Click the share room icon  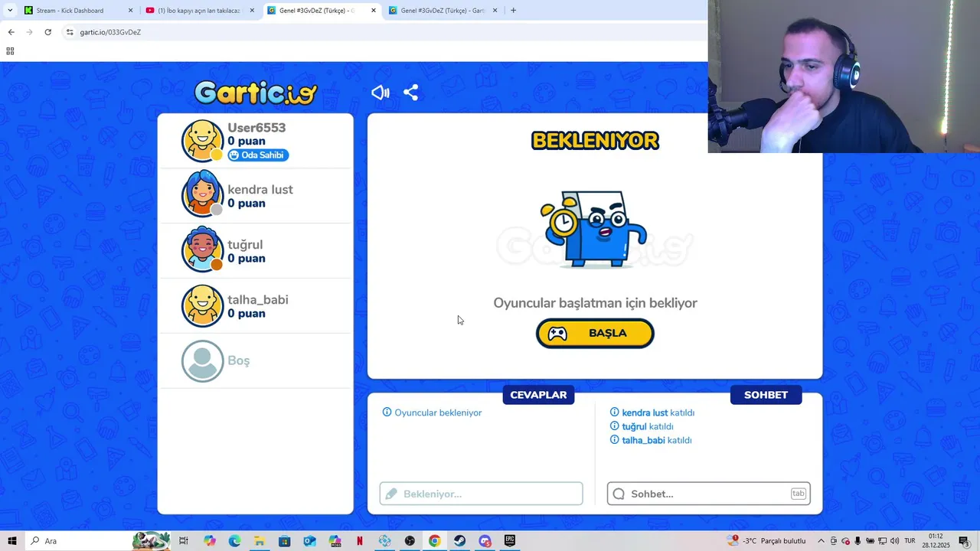pyautogui.click(x=411, y=93)
